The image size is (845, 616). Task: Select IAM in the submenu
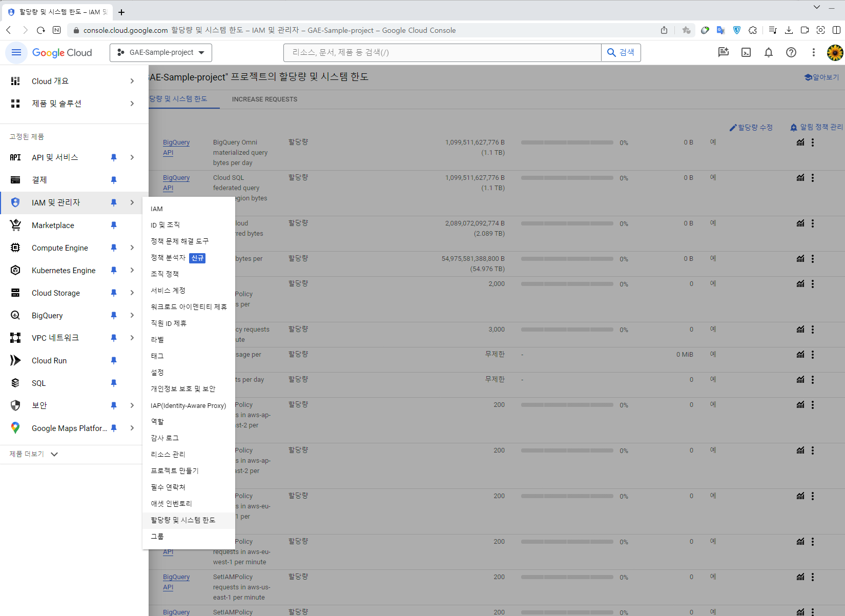[x=189, y=209]
